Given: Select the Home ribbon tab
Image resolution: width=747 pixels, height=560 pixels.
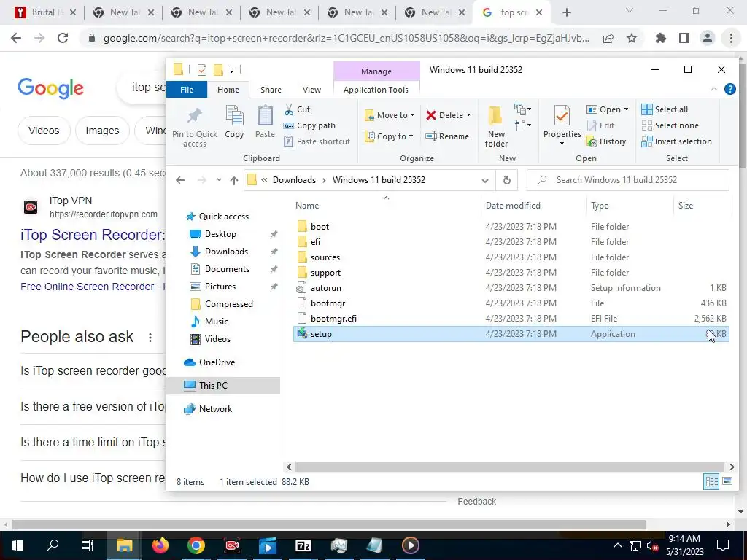Looking at the screenshot, I should coord(228,90).
